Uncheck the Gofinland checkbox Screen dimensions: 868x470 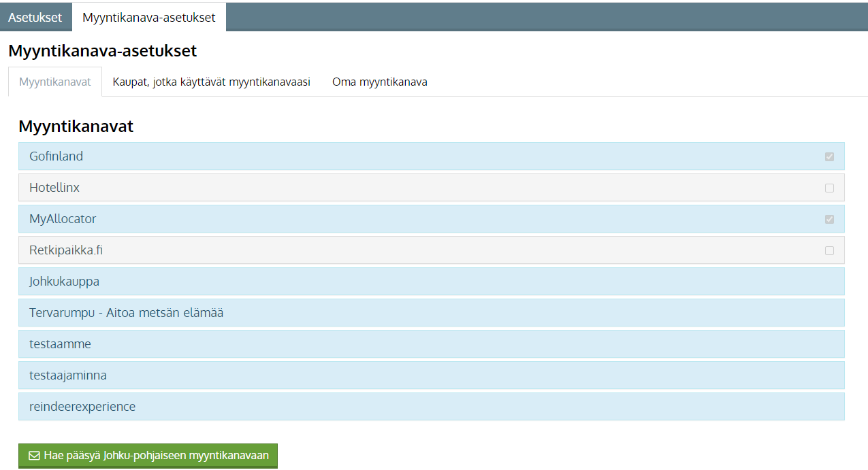pos(829,156)
